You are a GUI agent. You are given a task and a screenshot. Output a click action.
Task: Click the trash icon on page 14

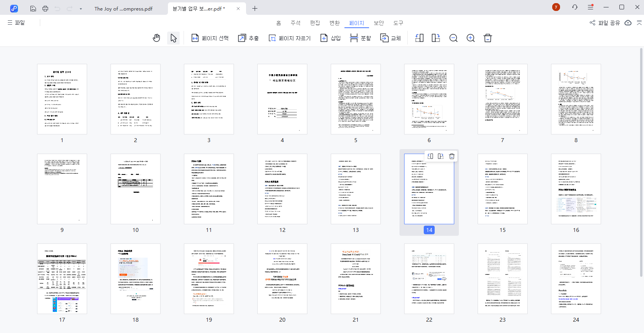pyautogui.click(x=452, y=156)
